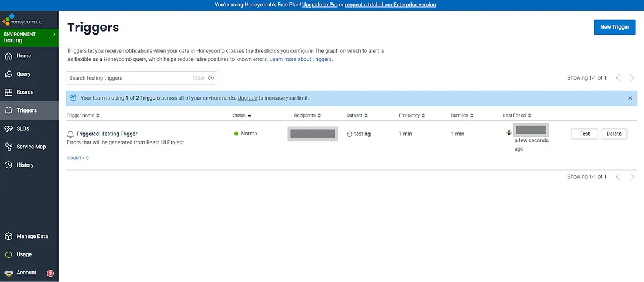Go to next page using top arrow

632,78
